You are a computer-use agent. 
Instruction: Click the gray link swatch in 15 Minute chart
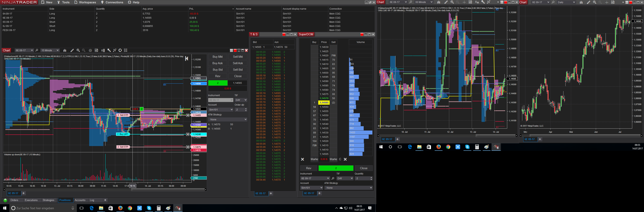(x=231, y=51)
